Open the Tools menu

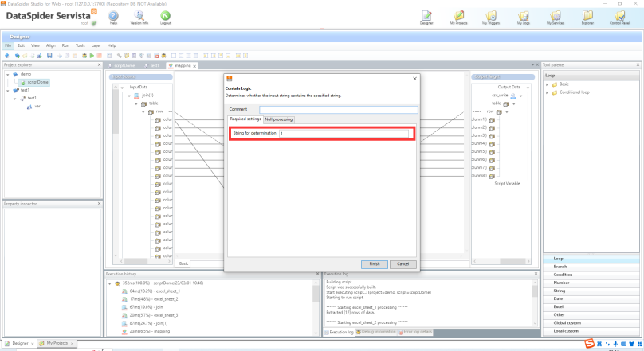80,45
